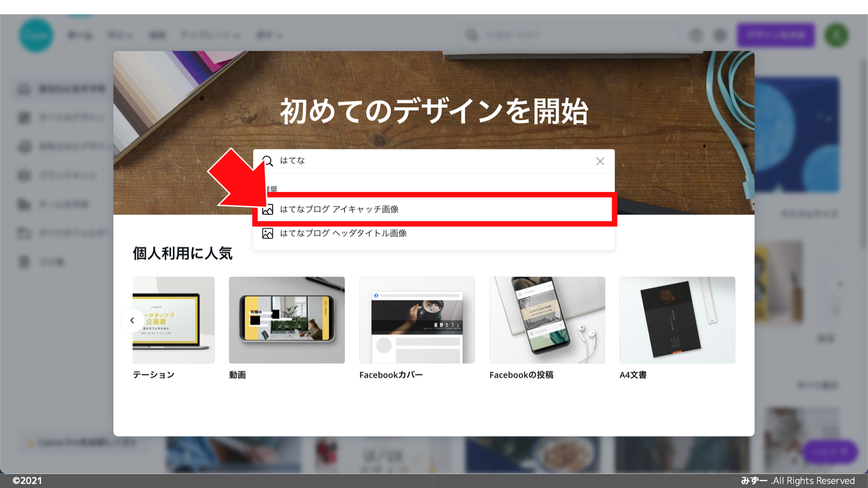Viewport: 868px width, 488px height.
Task: Click the Facebookの投稿 label
Action: point(521,375)
